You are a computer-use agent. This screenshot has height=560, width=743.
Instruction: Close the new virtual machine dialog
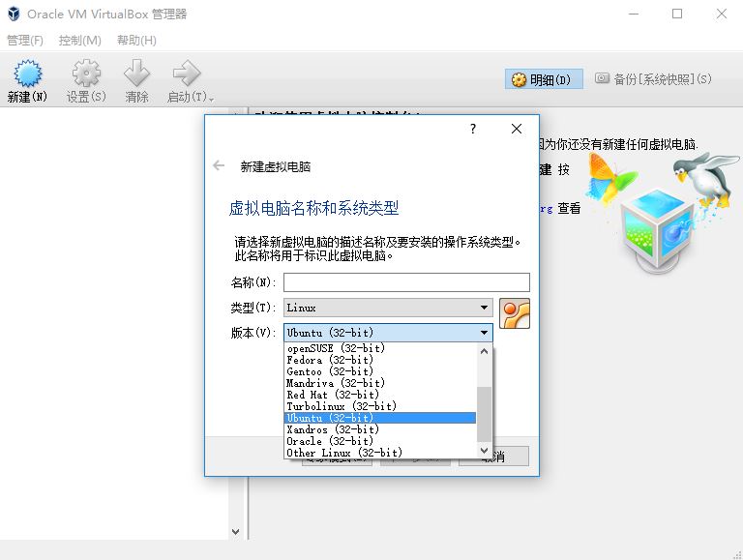click(516, 129)
